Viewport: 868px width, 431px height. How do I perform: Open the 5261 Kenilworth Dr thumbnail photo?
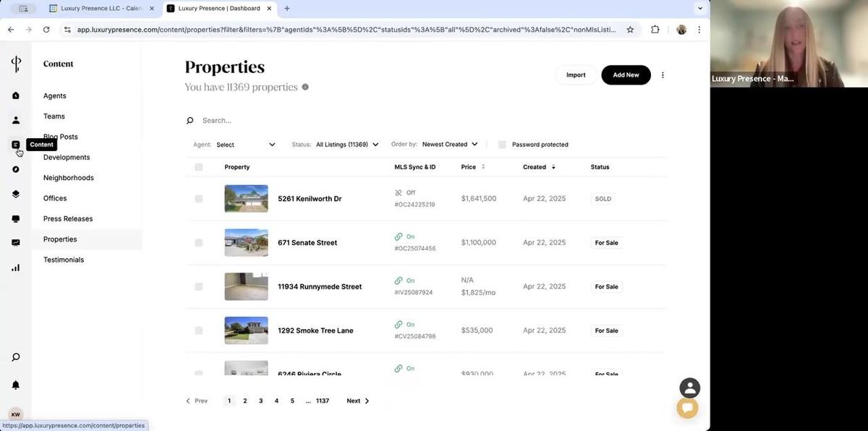pos(246,199)
